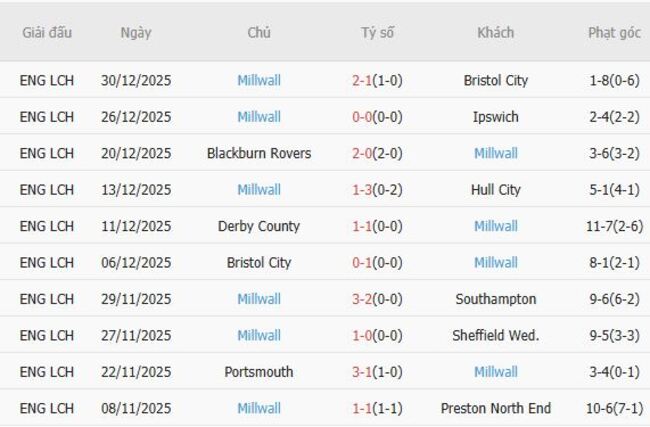The image size is (650, 427).
Task: Select Sheffield Wed. team link
Action: coord(496,336)
